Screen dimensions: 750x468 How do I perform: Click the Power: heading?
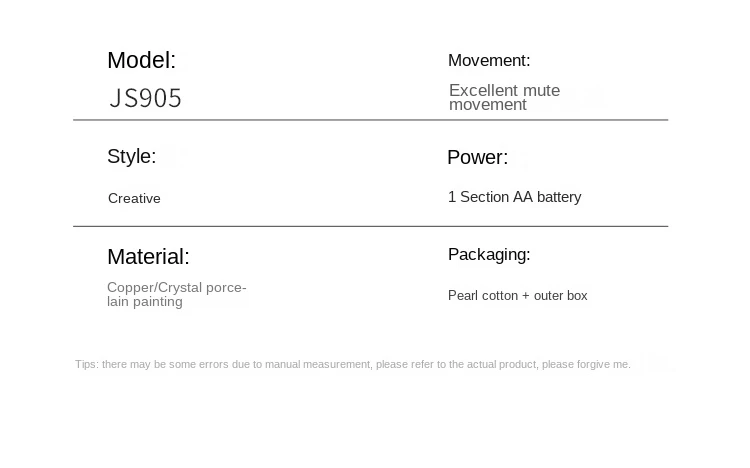[477, 157]
